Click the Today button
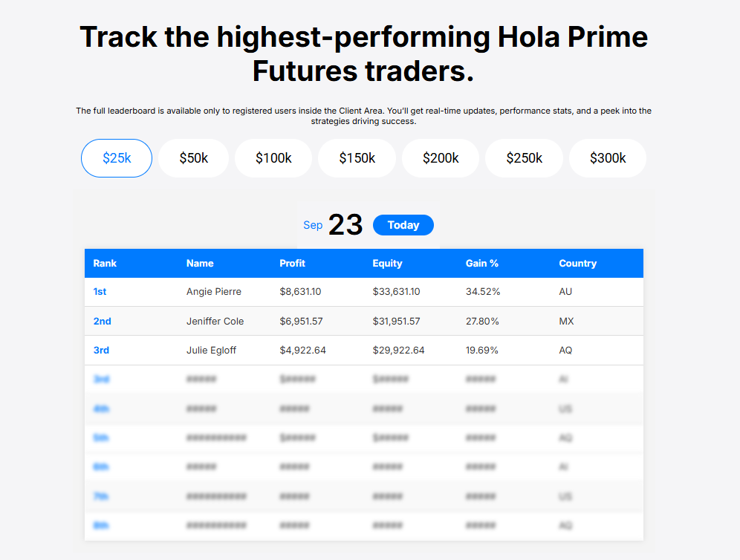This screenshot has width=740, height=560. tap(403, 225)
